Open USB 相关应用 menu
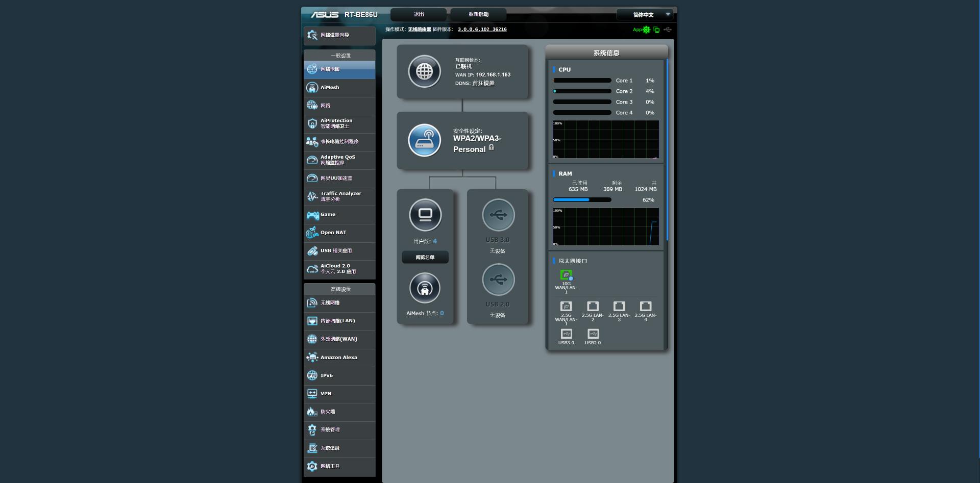Viewport: 980px width, 483px height. click(339, 251)
